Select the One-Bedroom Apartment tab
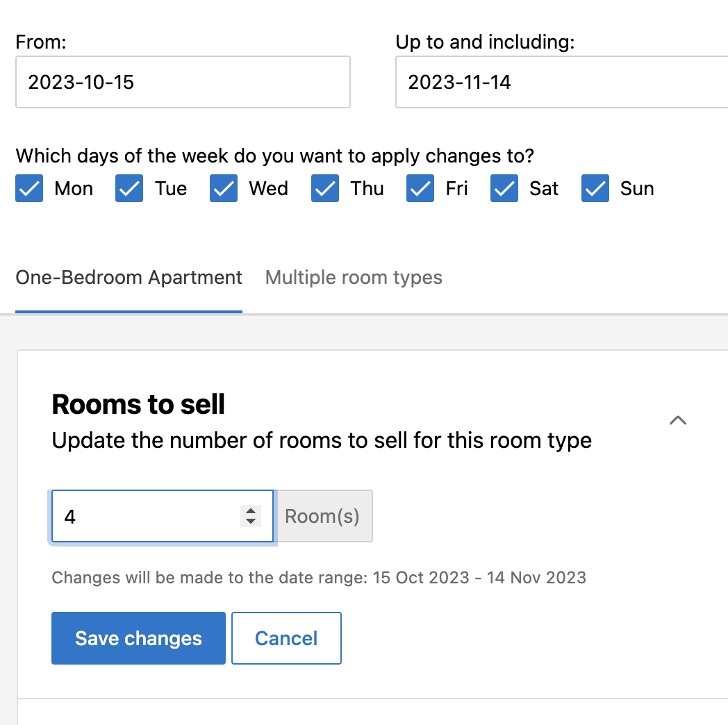The width and height of the screenshot is (728, 725). pyautogui.click(x=129, y=278)
